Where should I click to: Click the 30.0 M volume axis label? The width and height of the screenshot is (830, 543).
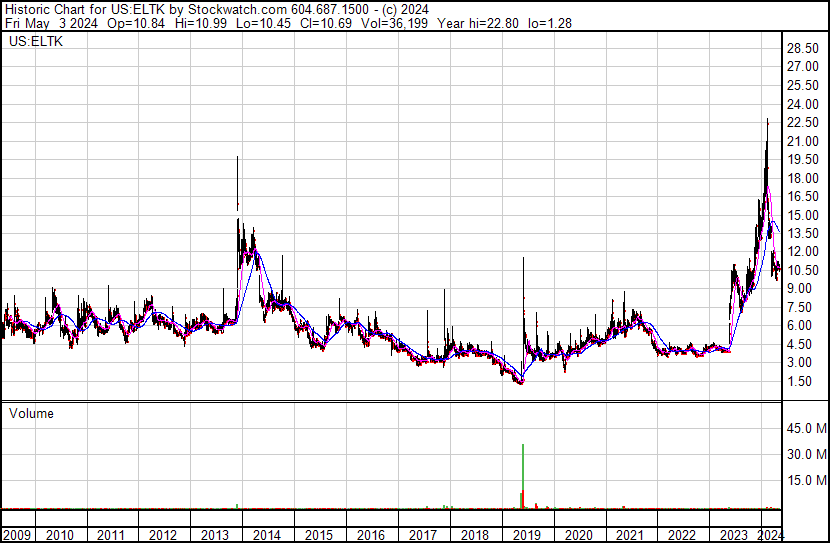(804, 455)
